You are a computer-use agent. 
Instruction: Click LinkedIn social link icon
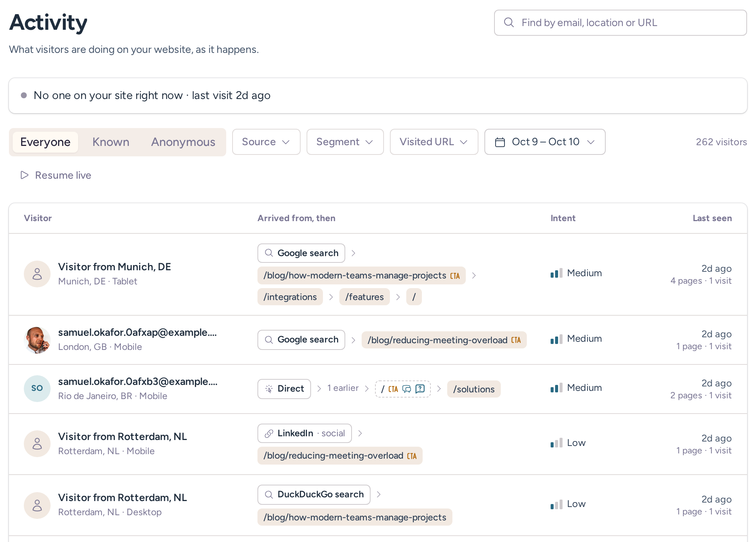(x=269, y=434)
